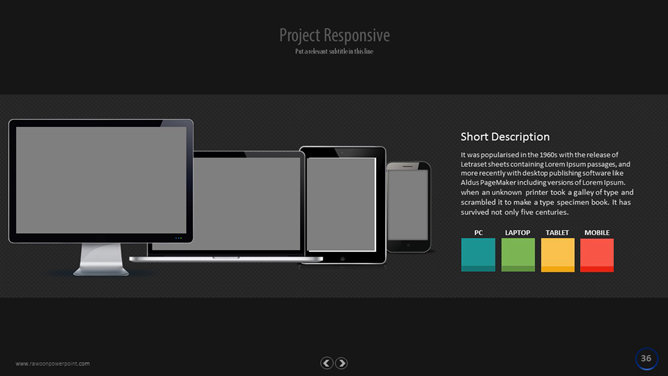Click the monitor's silver stand
This screenshot has width=668, height=376.
(101, 259)
